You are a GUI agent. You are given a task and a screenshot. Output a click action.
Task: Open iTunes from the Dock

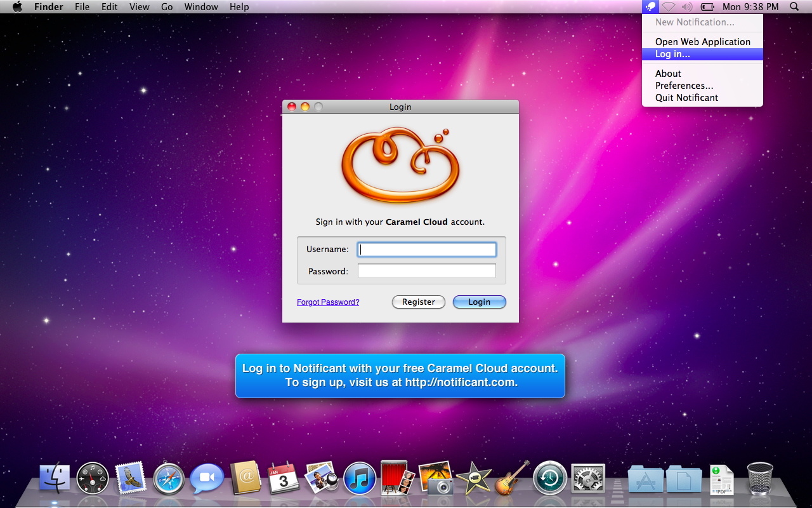click(360, 478)
